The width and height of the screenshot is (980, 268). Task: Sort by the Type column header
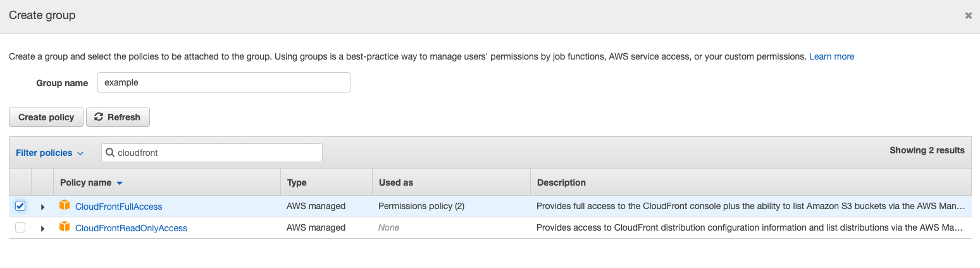click(x=297, y=182)
